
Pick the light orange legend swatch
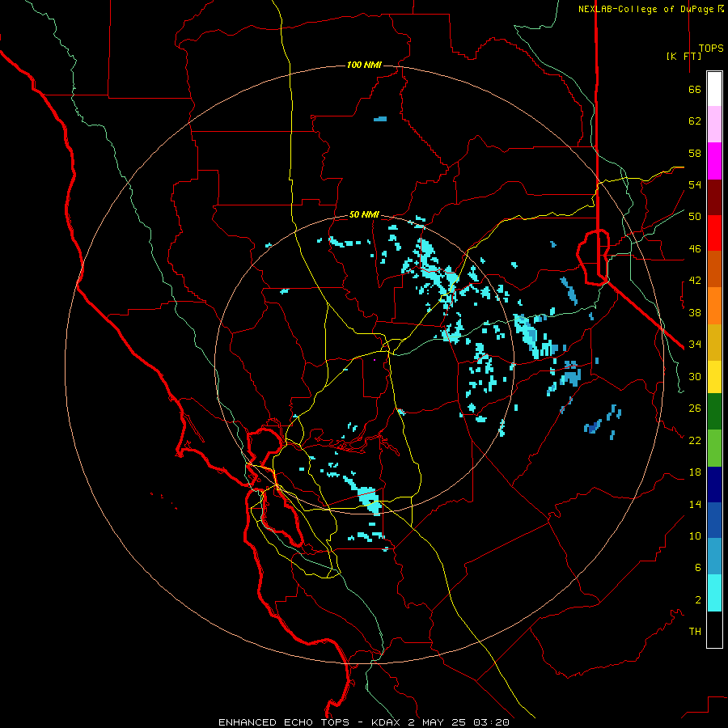tap(714, 306)
